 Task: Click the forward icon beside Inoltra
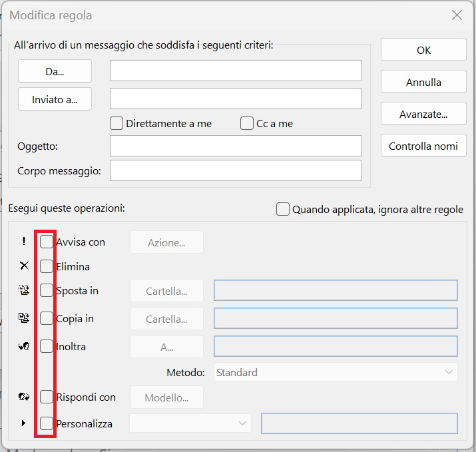24,346
